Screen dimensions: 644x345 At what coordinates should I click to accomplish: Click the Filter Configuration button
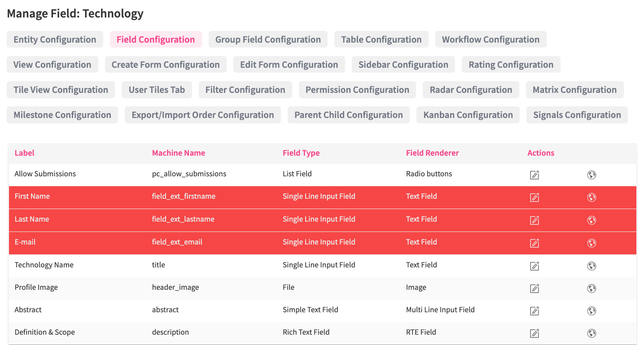pyautogui.click(x=245, y=90)
